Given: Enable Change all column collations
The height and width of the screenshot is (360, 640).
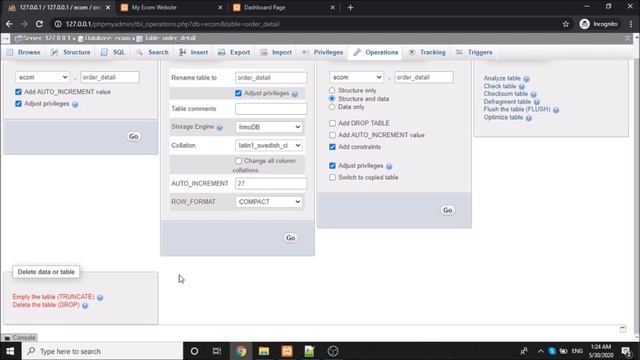Looking at the screenshot, I should tap(238, 161).
